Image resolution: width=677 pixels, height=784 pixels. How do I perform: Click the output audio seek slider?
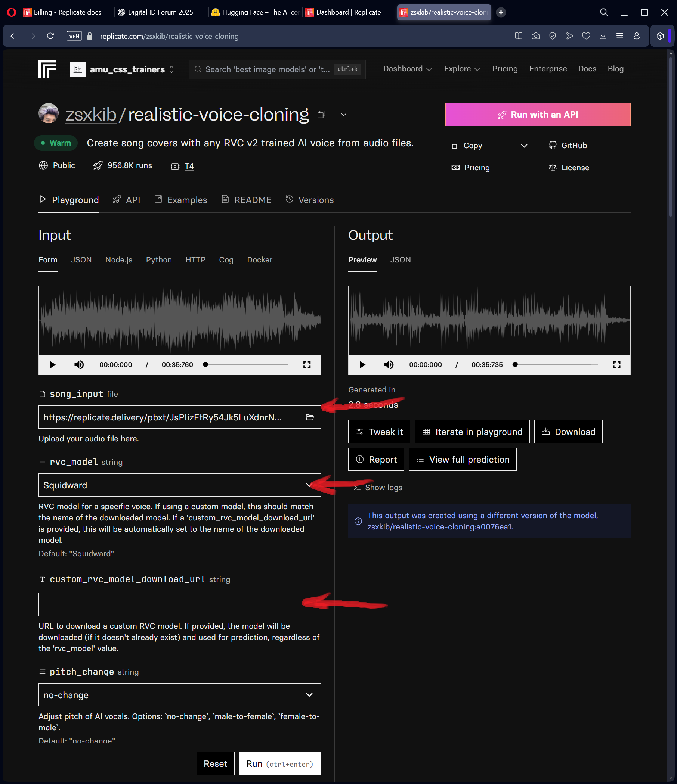[556, 364]
